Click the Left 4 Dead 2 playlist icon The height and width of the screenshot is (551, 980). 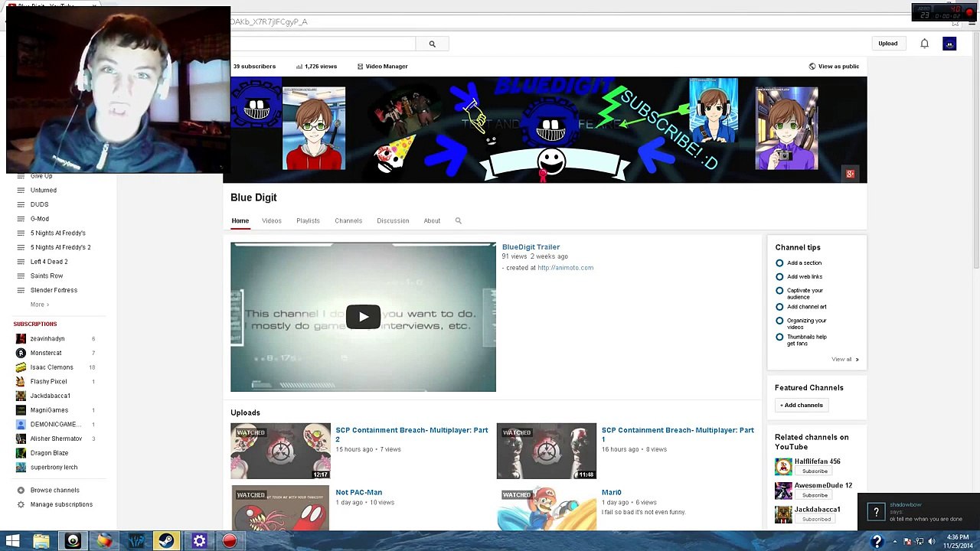[x=21, y=262]
